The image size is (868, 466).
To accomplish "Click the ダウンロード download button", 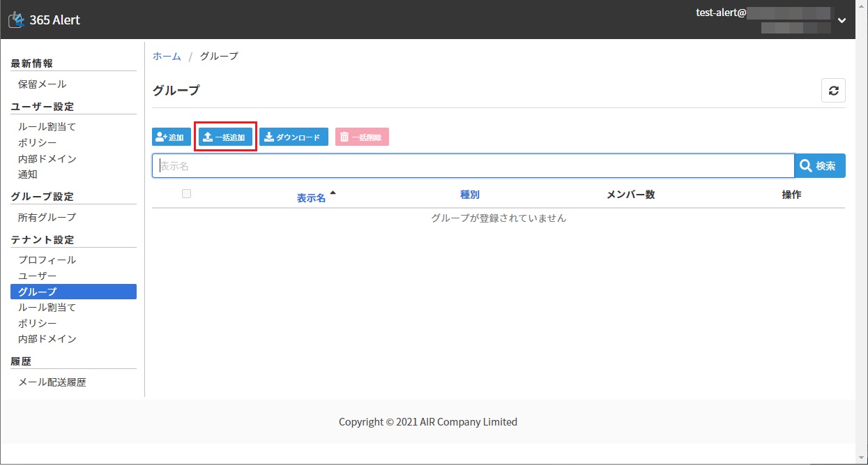I will coord(294,137).
